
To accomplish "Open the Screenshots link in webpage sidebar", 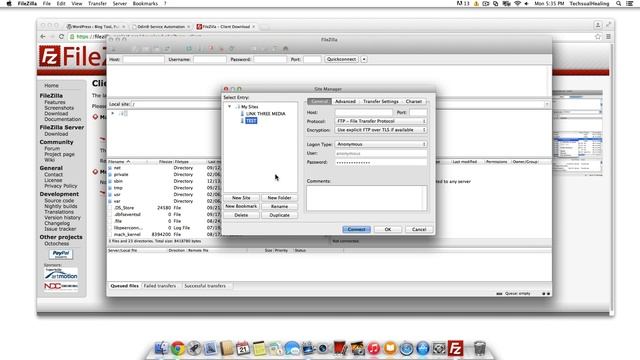I will coord(59,108).
